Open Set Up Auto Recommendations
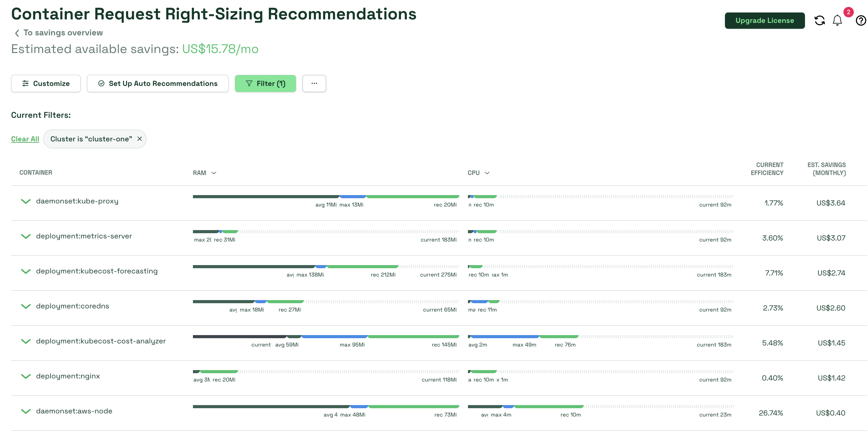 [x=158, y=84]
